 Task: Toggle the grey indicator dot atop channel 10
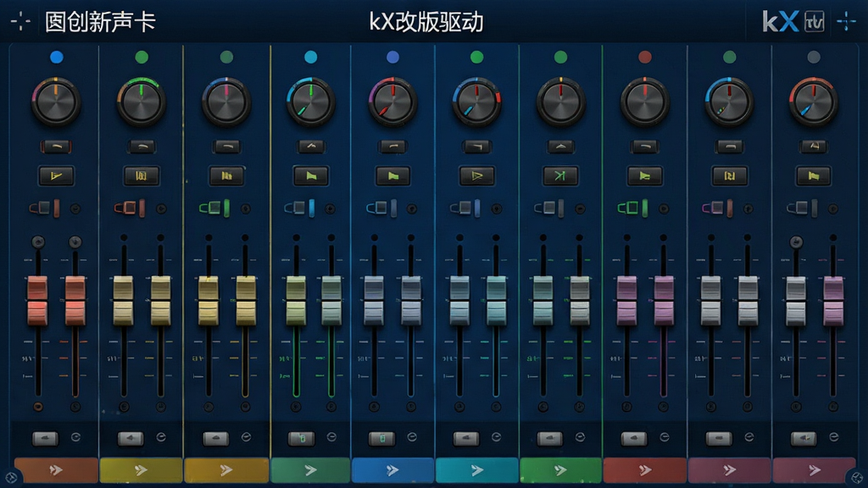point(813,57)
